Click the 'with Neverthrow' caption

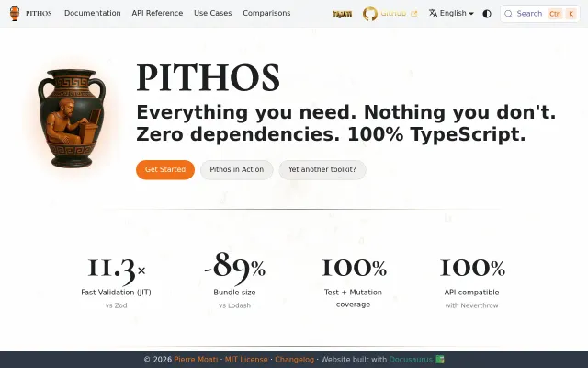(471, 305)
